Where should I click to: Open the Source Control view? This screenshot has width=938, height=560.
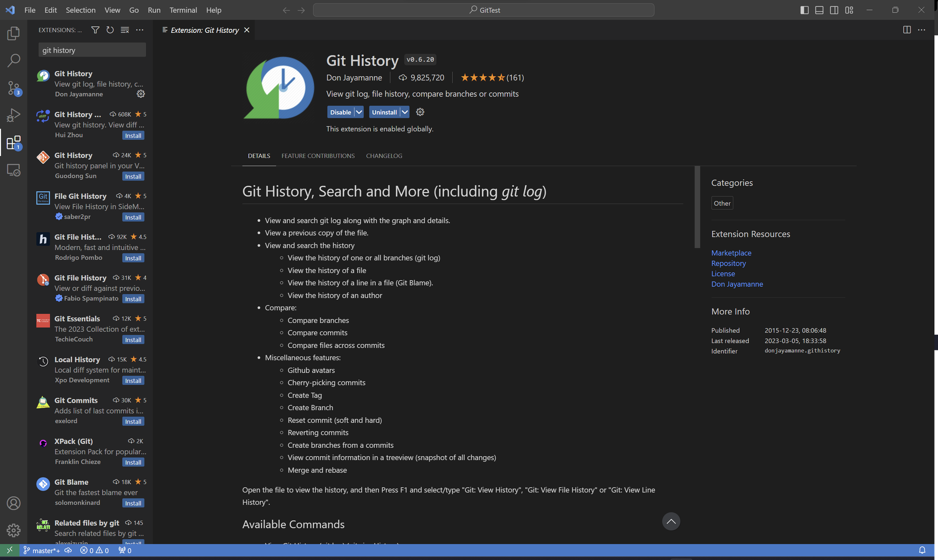[x=14, y=88]
